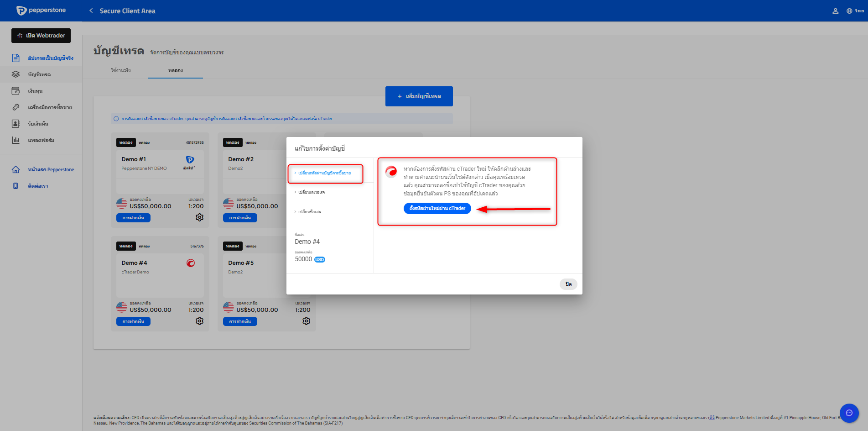Click the Pepperstone logo in the header
The height and width of the screenshot is (431, 868).
[41, 11]
